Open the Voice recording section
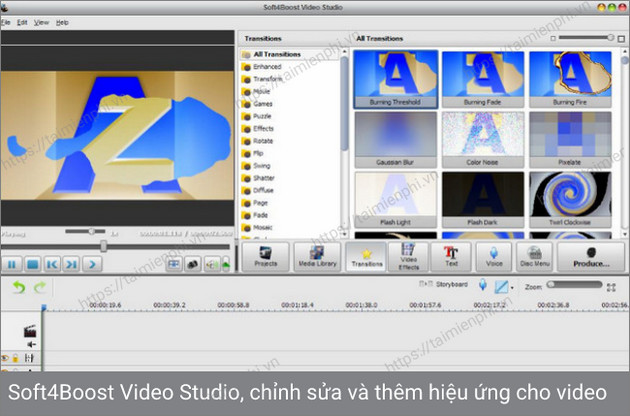The image size is (630, 416). [x=494, y=257]
